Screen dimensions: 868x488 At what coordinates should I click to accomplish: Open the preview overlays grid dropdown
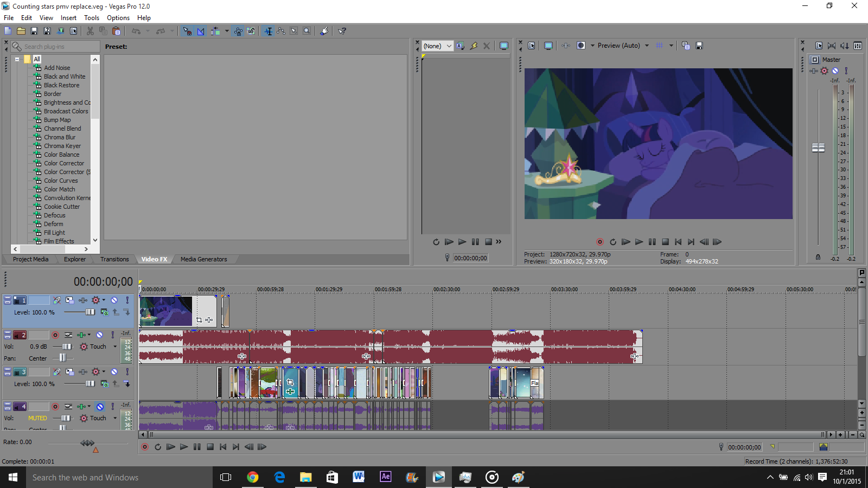(671, 46)
